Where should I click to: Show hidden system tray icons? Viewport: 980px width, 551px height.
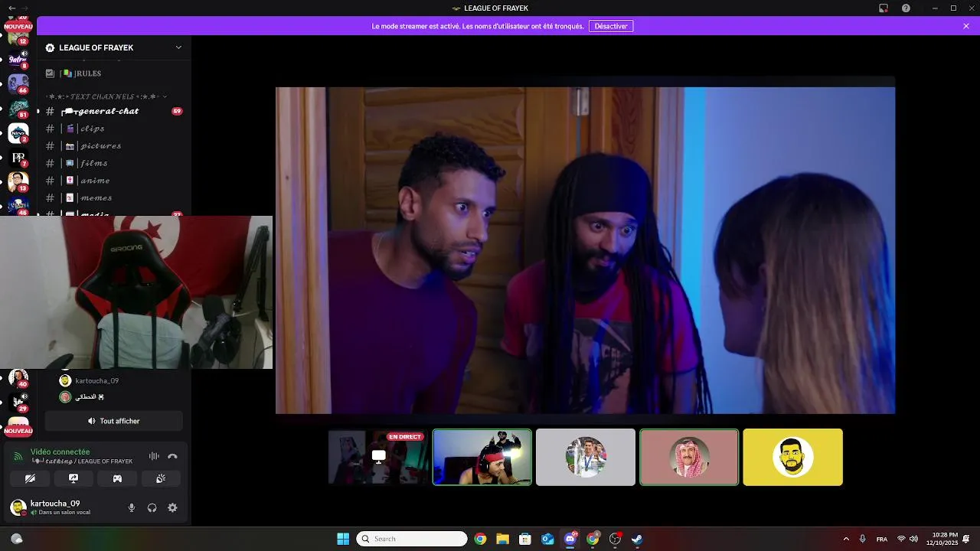846,539
